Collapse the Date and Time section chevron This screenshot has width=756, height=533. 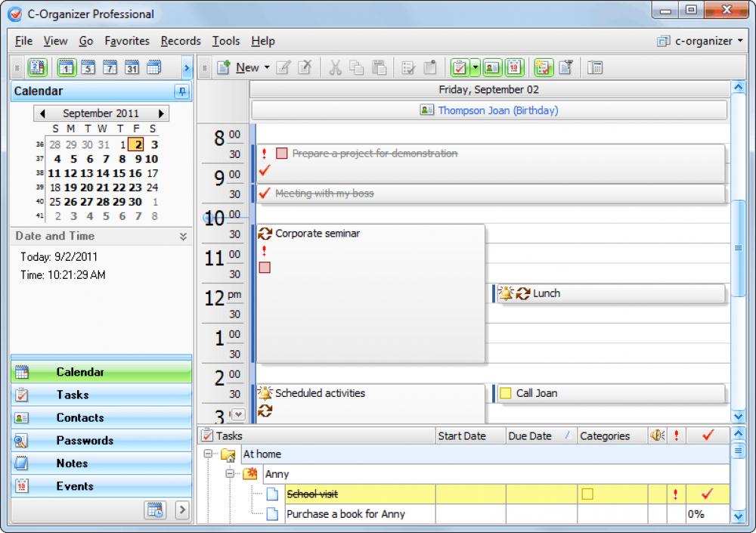click(181, 236)
